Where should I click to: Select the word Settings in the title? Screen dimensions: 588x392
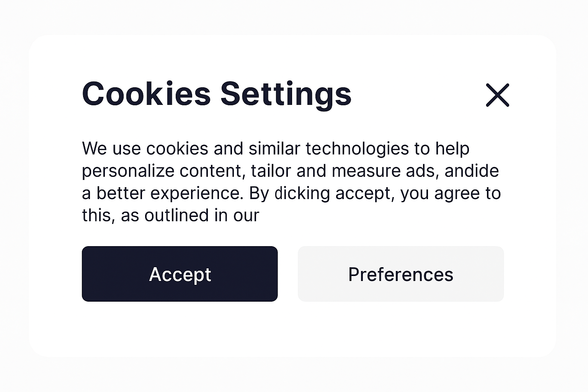pyautogui.click(x=286, y=95)
